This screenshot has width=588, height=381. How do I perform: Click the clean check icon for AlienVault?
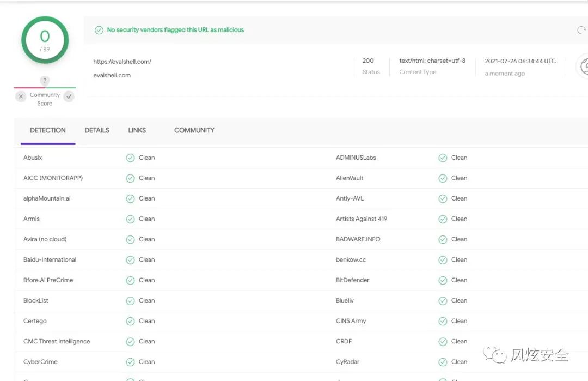443,178
